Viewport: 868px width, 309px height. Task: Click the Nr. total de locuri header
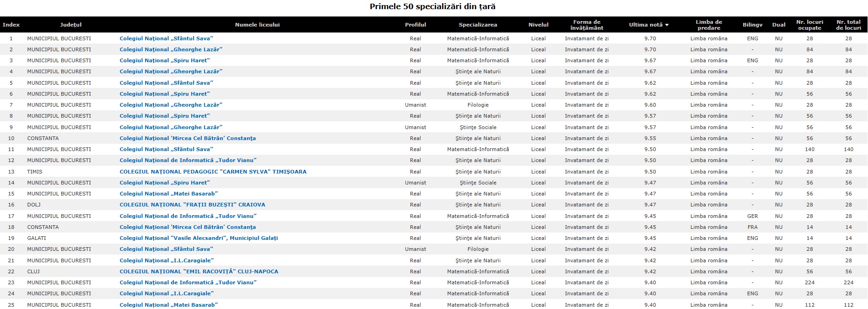[x=848, y=25]
